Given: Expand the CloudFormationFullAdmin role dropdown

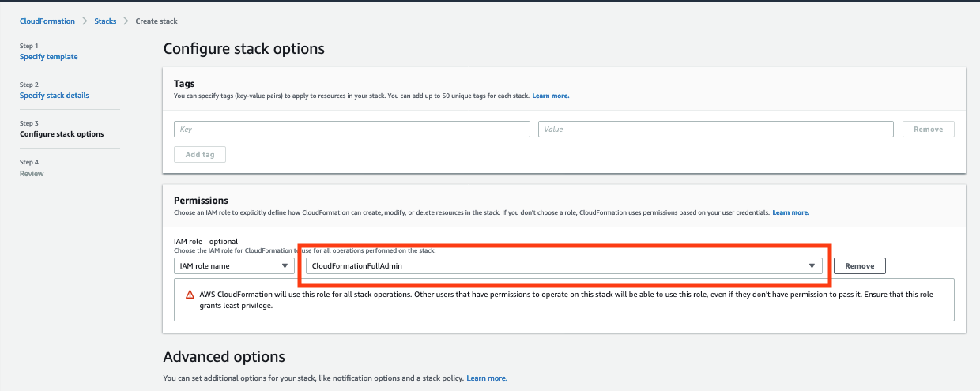Looking at the screenshot, I should coord(564,266).
